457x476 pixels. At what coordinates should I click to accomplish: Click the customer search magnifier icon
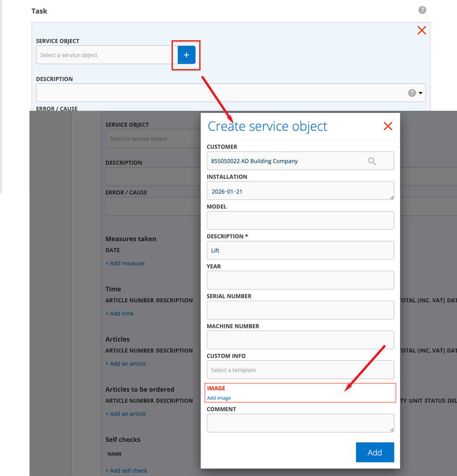372,161
